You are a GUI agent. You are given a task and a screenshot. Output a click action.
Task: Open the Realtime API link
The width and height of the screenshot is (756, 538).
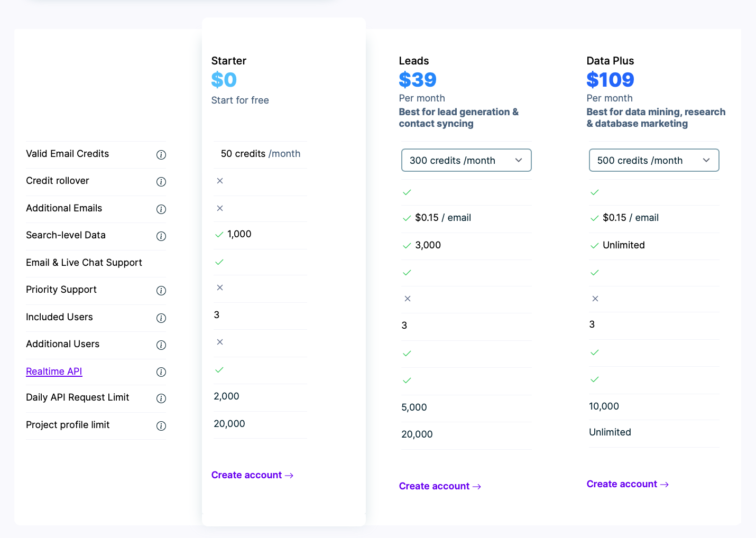point(54,372)
